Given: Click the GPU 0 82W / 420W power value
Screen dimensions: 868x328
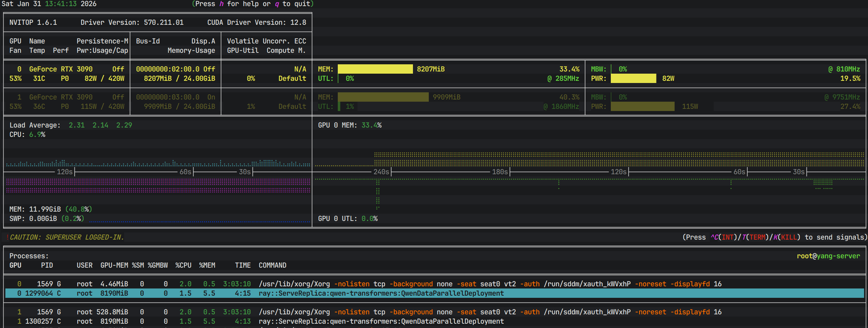Looking at the screenshot, I should point(104,78).
